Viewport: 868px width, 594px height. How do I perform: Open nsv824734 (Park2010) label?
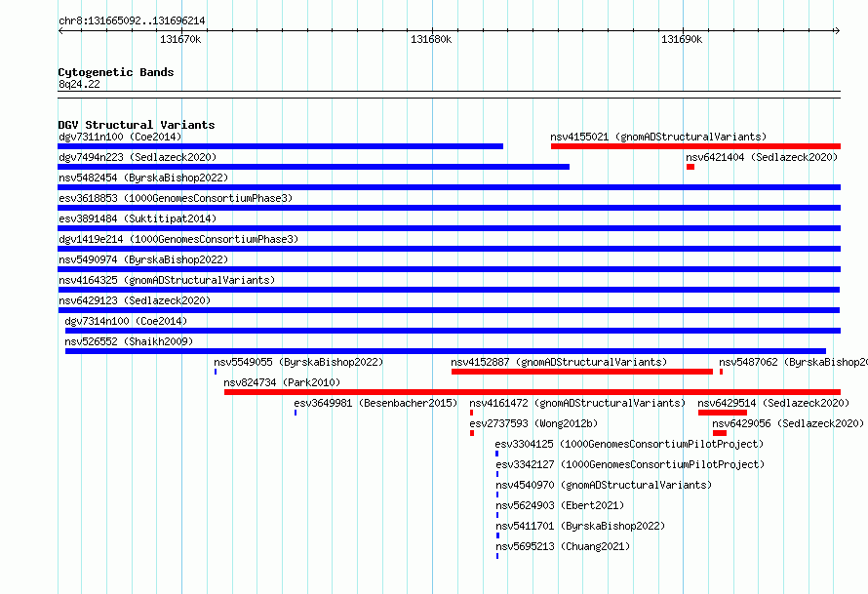coord(282,382)
